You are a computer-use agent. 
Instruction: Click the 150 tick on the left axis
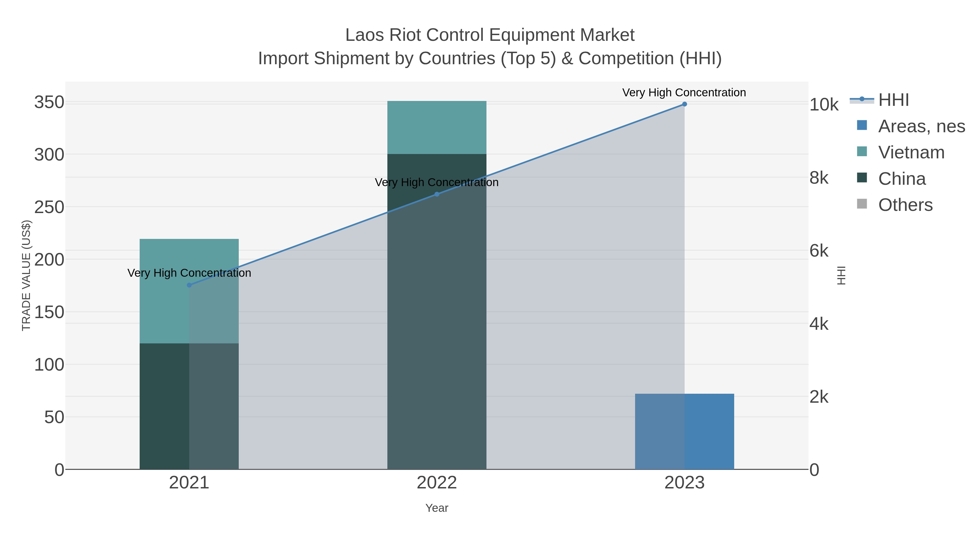[x=50, y=312]
